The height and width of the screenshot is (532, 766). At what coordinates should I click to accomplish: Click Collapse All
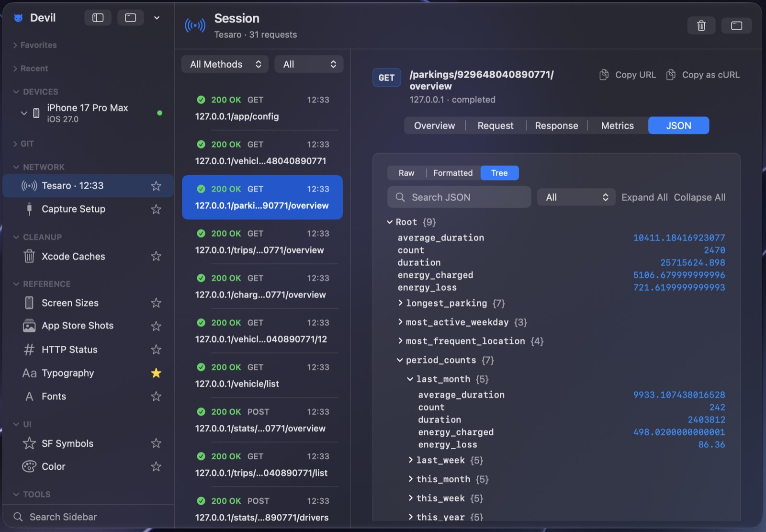[x=699, y=197]
